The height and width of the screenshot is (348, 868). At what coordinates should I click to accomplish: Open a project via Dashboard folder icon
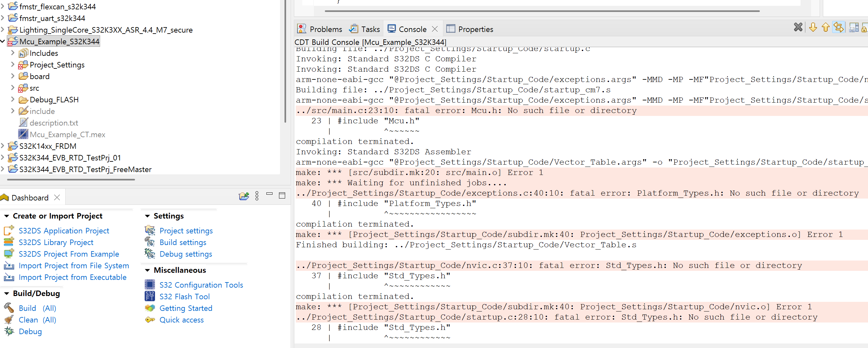click(243, 196)
